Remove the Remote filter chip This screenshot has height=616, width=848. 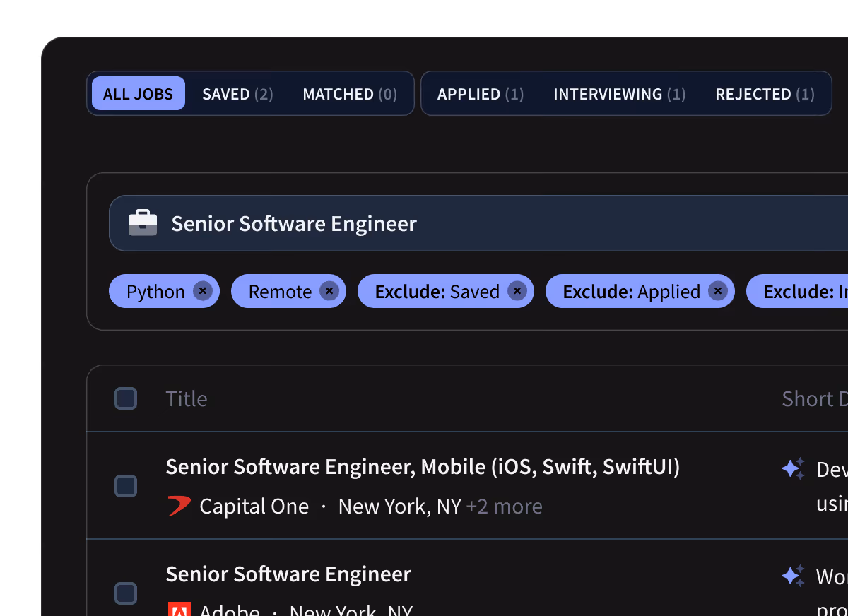tap(329, 291)
